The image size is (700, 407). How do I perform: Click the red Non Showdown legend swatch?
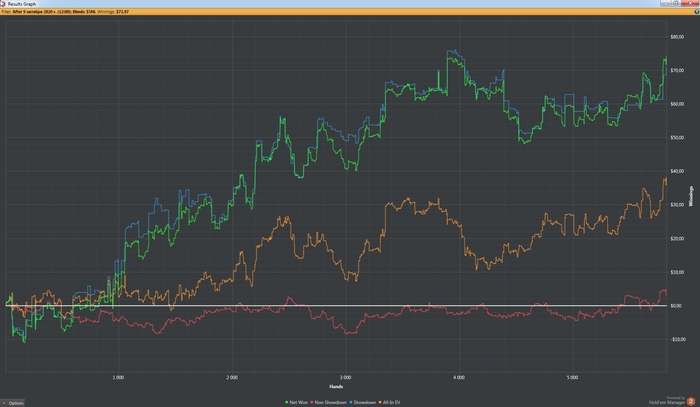tap(312, 403)
